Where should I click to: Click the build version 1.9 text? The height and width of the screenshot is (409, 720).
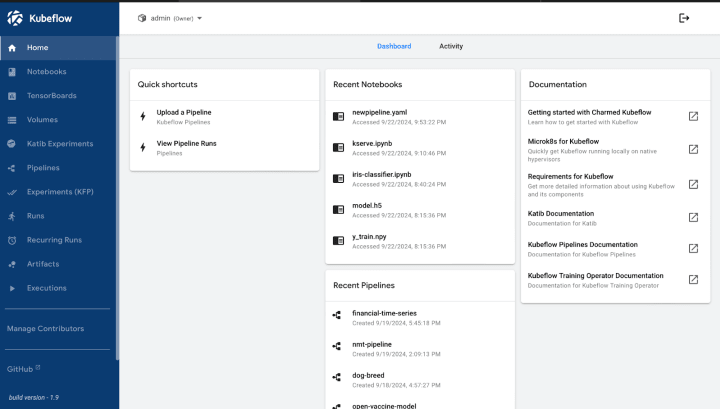coord(34,398)
